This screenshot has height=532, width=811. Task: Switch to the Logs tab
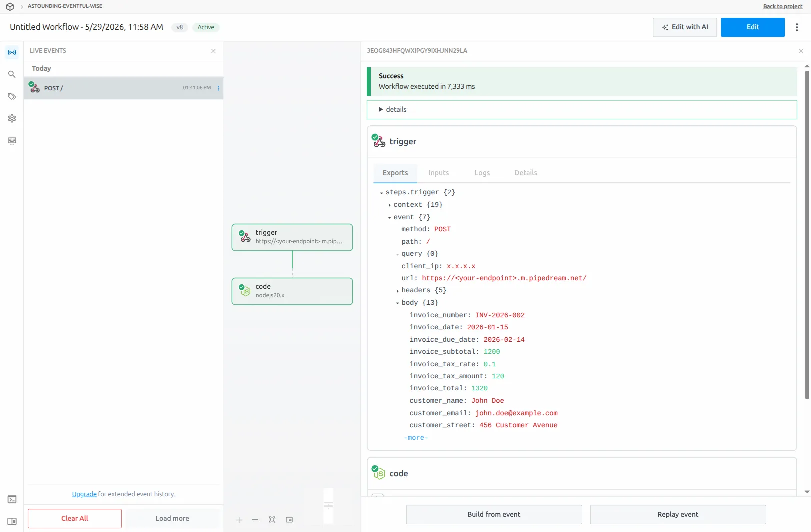(x=482, y=173)
